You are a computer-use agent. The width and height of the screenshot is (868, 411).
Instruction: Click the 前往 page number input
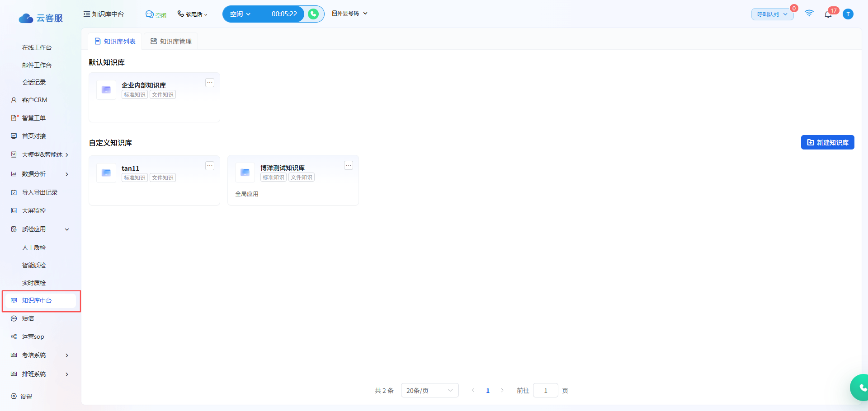(x=546, y=390)
